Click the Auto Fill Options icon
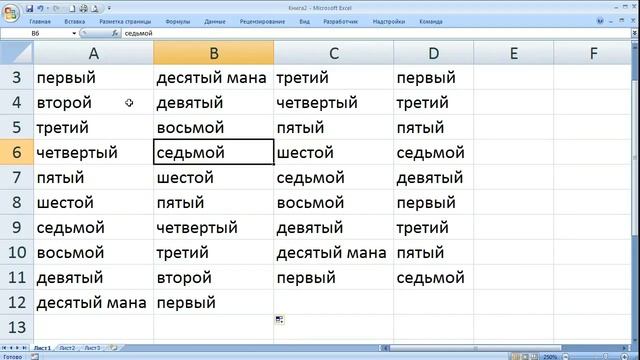The image size is (640, 360). [280, 320]
